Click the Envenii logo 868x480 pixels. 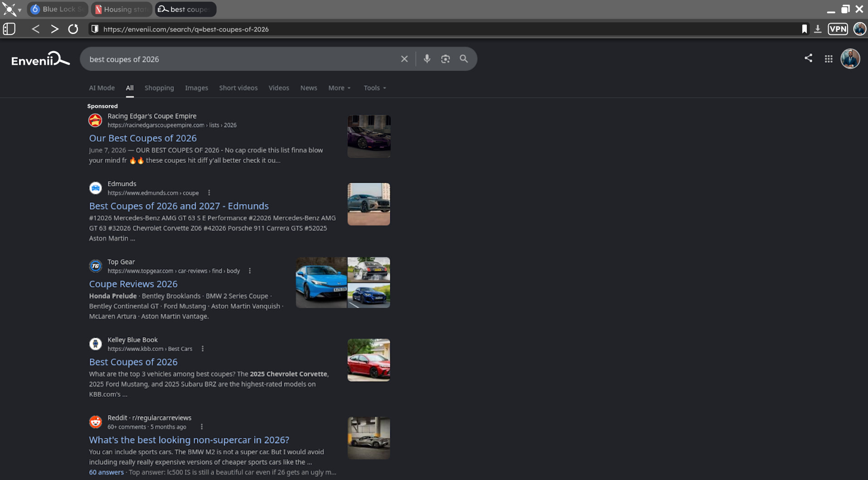pos(40,59)
